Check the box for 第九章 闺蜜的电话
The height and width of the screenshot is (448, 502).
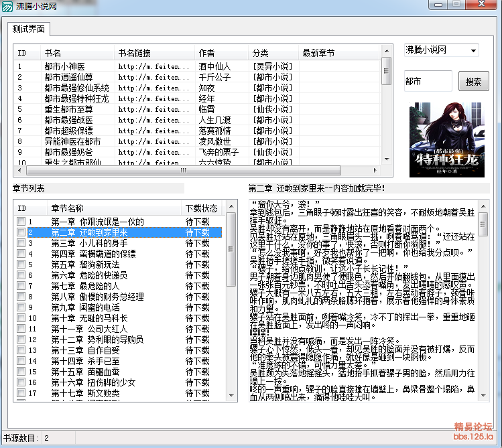pyautogui.click(x=21, y=307)
